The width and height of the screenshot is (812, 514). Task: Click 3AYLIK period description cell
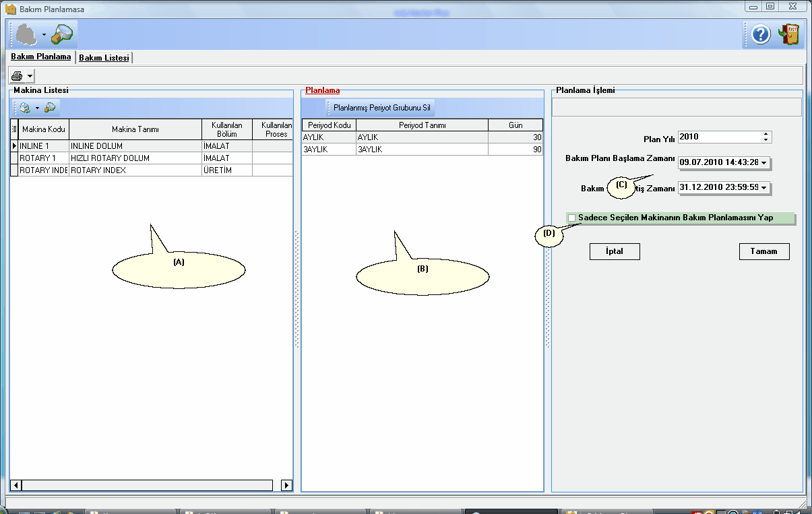[423, 150]
